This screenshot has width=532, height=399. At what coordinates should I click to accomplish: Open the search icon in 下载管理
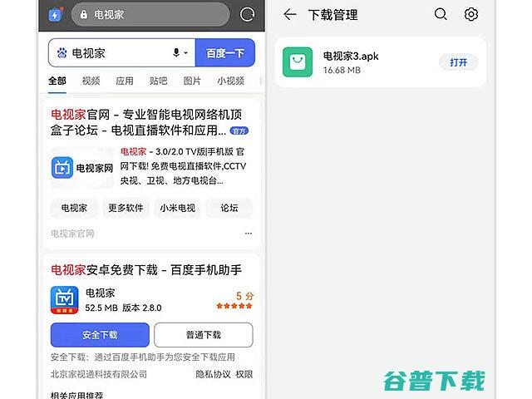(441, 15)
